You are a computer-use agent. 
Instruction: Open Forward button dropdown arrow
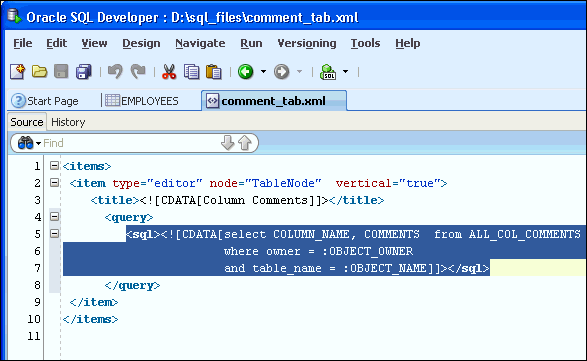299,72
